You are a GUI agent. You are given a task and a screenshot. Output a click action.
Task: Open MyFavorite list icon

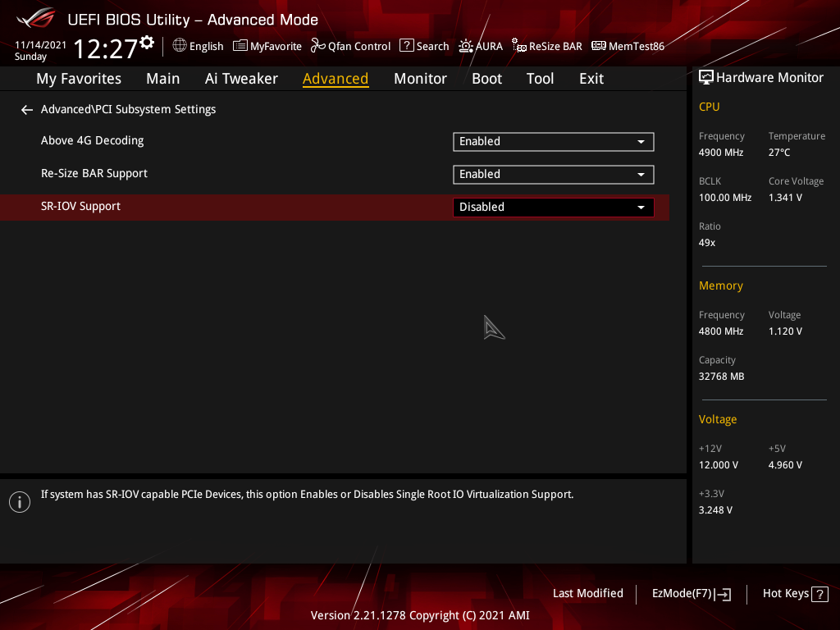(240, 46)
